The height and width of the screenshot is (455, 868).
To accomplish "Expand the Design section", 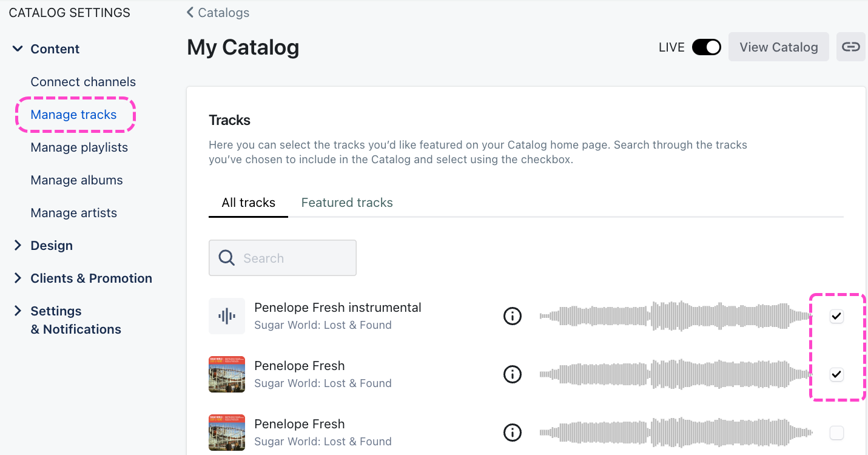I will pos(18,246).
